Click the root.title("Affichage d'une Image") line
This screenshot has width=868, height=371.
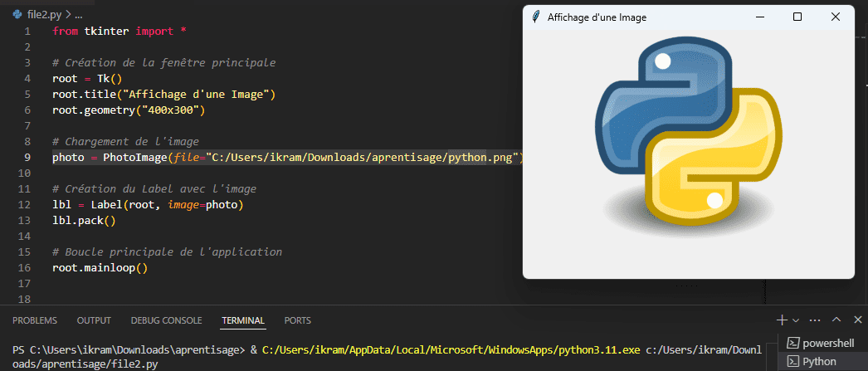(163, 95)
